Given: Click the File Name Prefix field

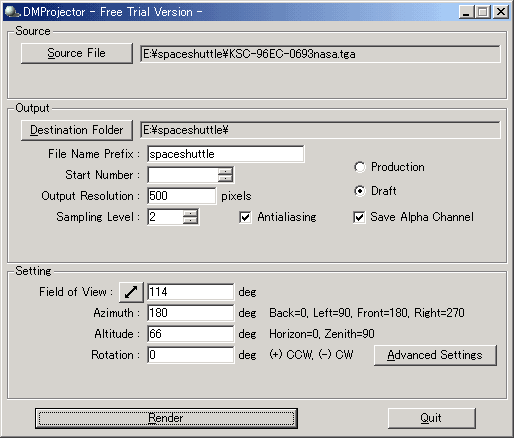Looking at the screenshot, I should point(225,154).
